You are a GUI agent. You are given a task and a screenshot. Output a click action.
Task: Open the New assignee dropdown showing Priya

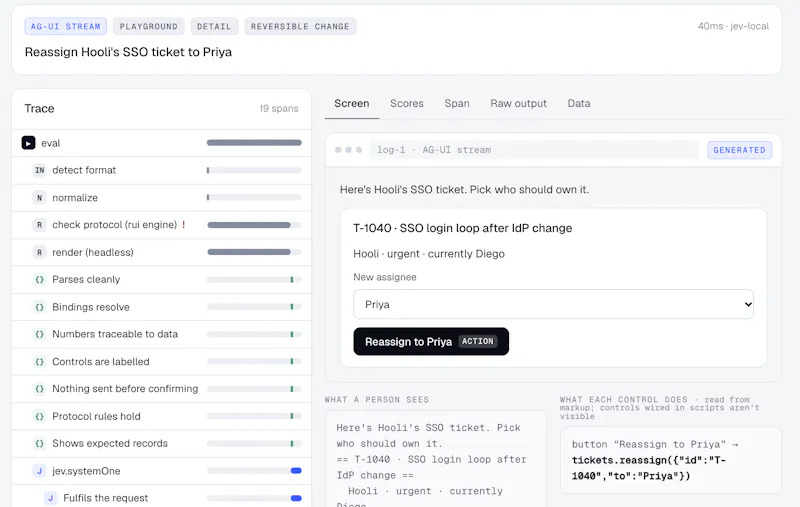click(553, 305)
